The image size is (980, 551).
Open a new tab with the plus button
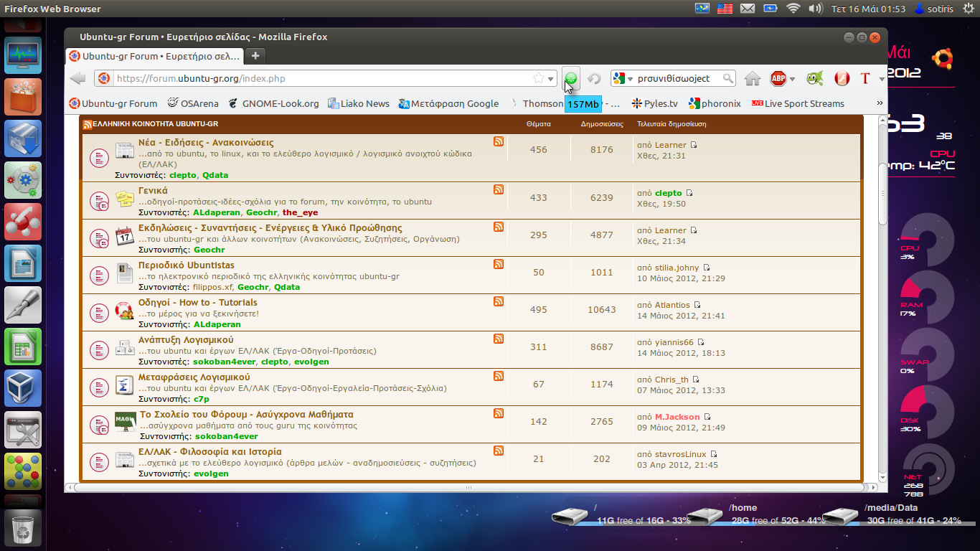click(x=255, y=56)
